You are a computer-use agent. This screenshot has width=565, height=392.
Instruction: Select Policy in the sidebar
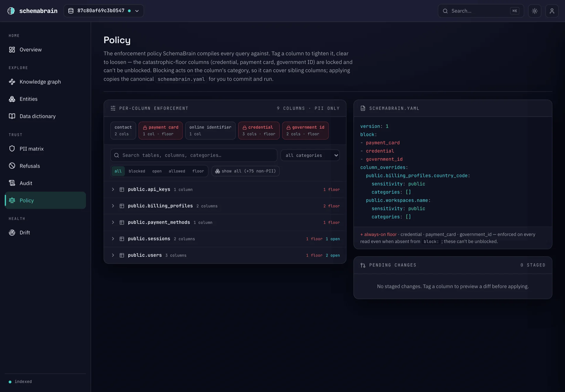click(x=45, y=200)
